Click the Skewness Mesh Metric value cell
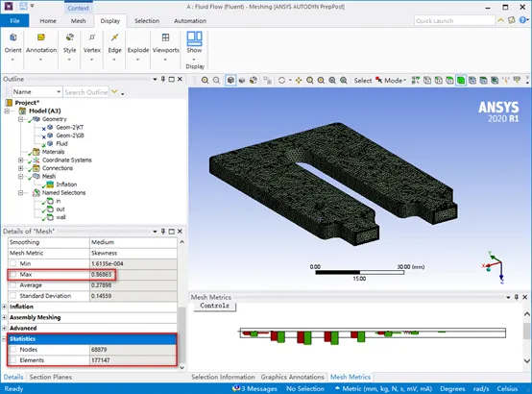Screen dimensions: 532x394 (133, 253)
